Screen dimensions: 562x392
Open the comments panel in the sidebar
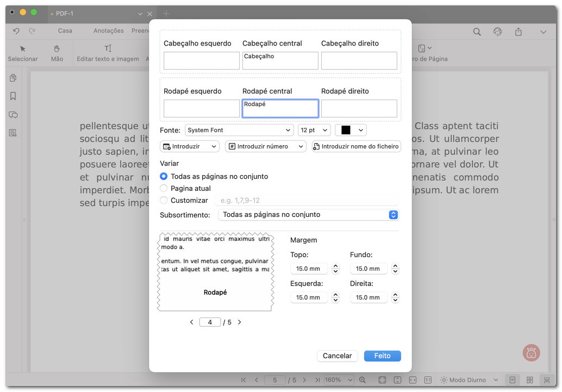(13, 115)
